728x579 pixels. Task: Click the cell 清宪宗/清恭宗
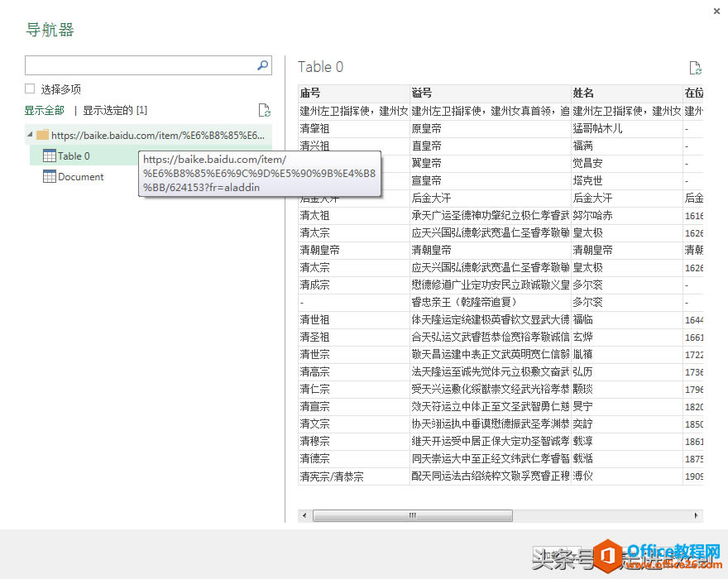(x=354, y=476)
